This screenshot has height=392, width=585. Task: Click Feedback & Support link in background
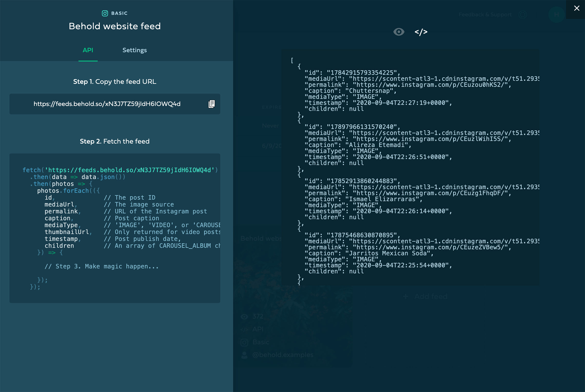coord(485,15)
